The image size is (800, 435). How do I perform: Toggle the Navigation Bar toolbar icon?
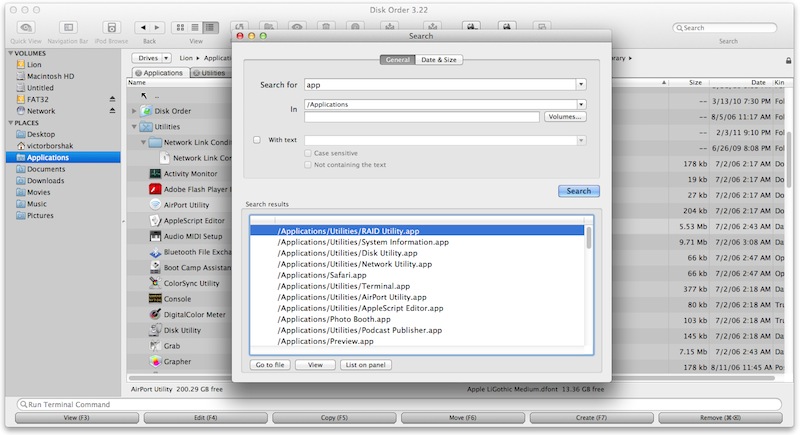(67, 27)
